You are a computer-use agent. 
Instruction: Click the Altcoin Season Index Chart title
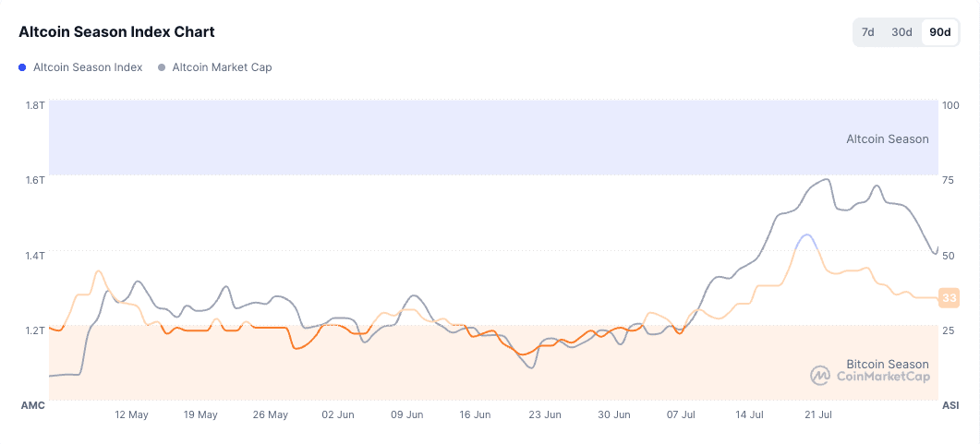117,32
